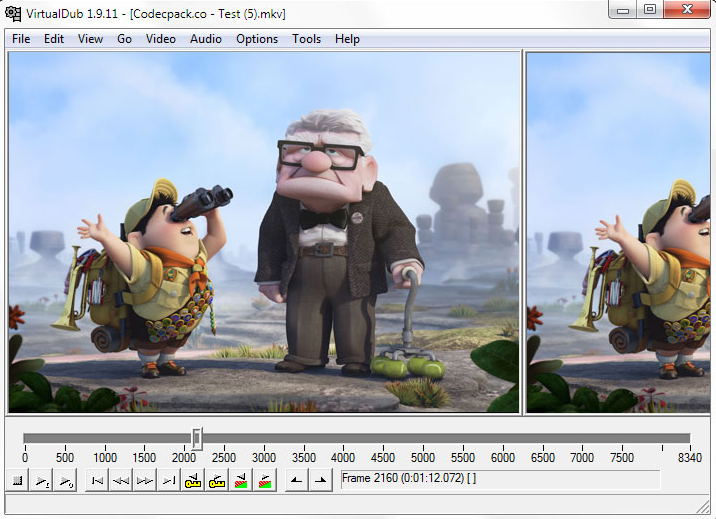Click the seek slider thumb

196,439
